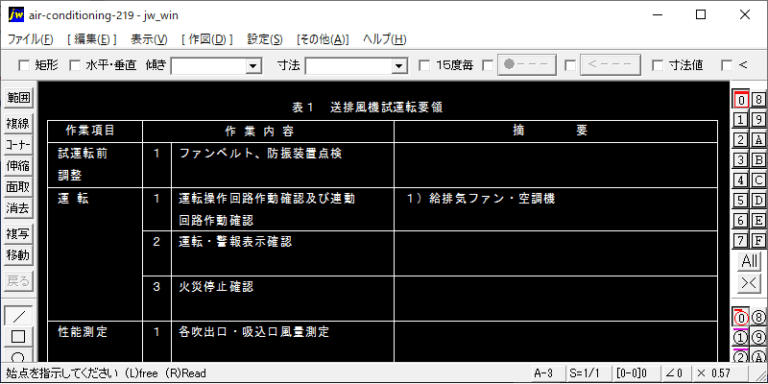Viewport: 768px width, 384px height.
Task: Select layer 8 square button
Action: tap(759, 99)
